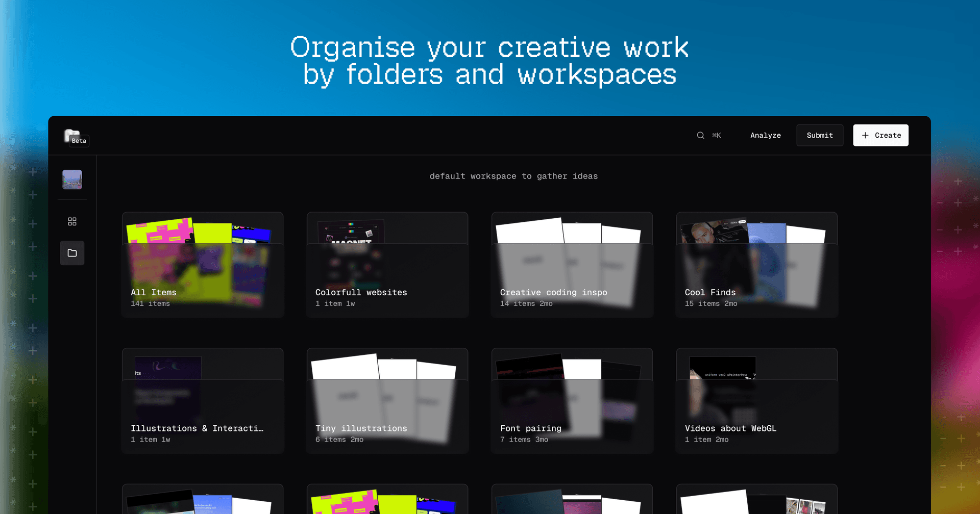This screenshot has width=980, height=514.
Task: Click the Submit button
Action: [x=820, y=135]
